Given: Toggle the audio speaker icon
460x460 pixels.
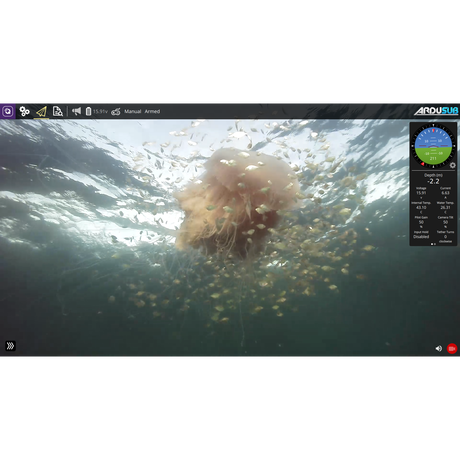Looking at the screenshot, I should (x=439, y=348).
